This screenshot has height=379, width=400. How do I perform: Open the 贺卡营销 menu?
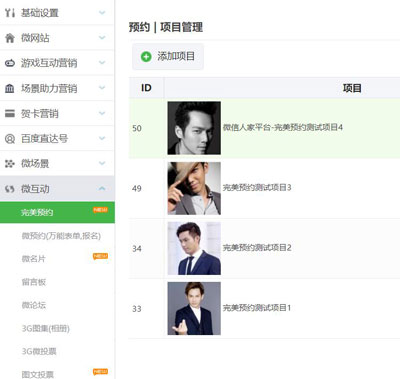click(x=57, y=113)
